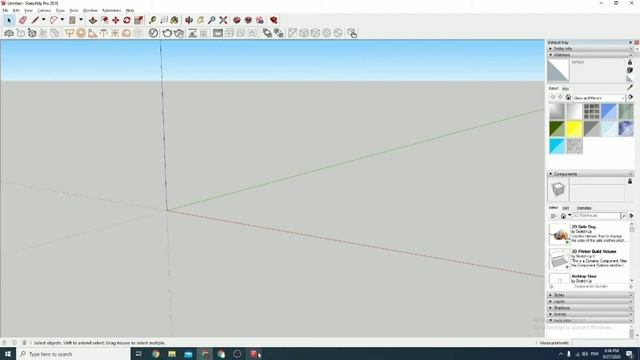The width and height of the screenshot is (640, 360).
Task: Collapse the Materials panel
Action: point(590,55)
